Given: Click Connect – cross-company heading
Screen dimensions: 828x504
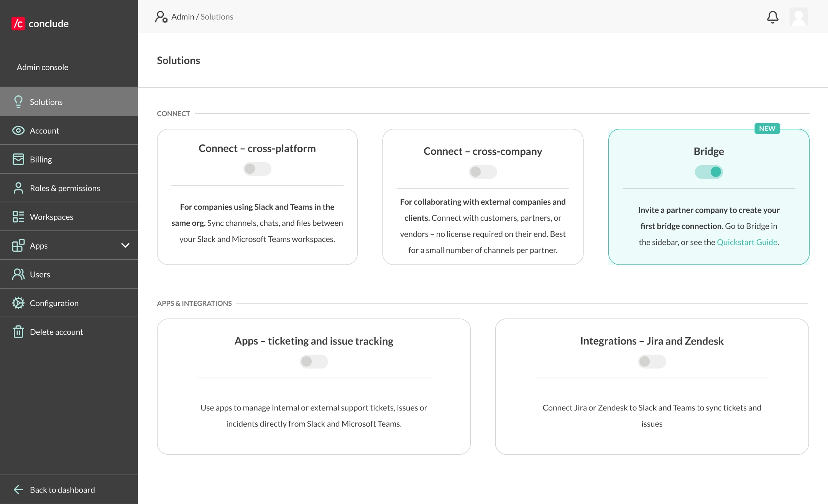Looking at the screenshot, I should click(483, 151).
